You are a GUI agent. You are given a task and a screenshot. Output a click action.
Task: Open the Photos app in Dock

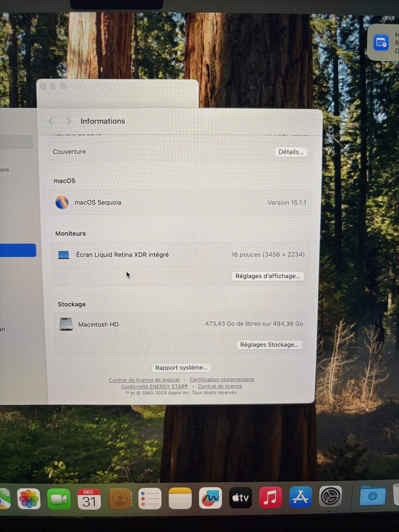coord(29,499)
